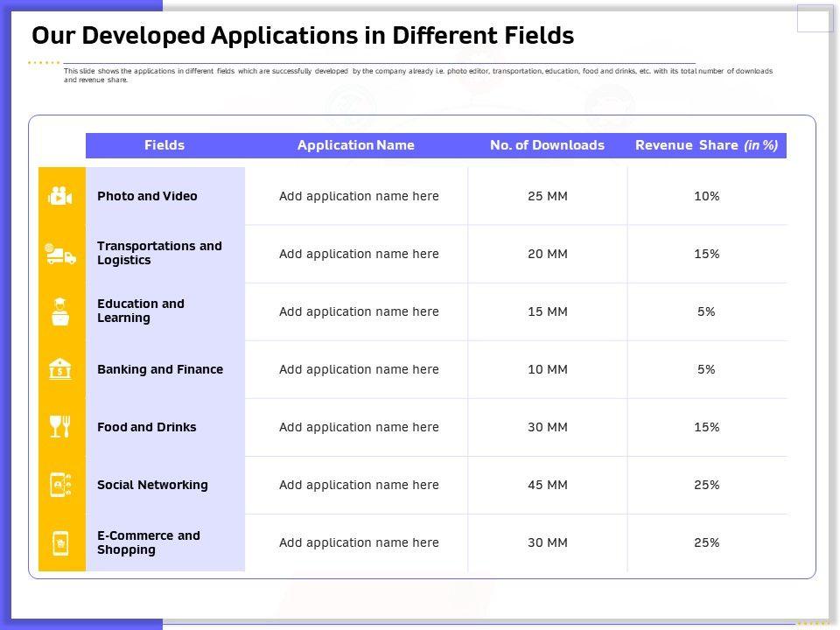Select the Revenue Share column header
This screenshot has width=840, height=630.
706,145
